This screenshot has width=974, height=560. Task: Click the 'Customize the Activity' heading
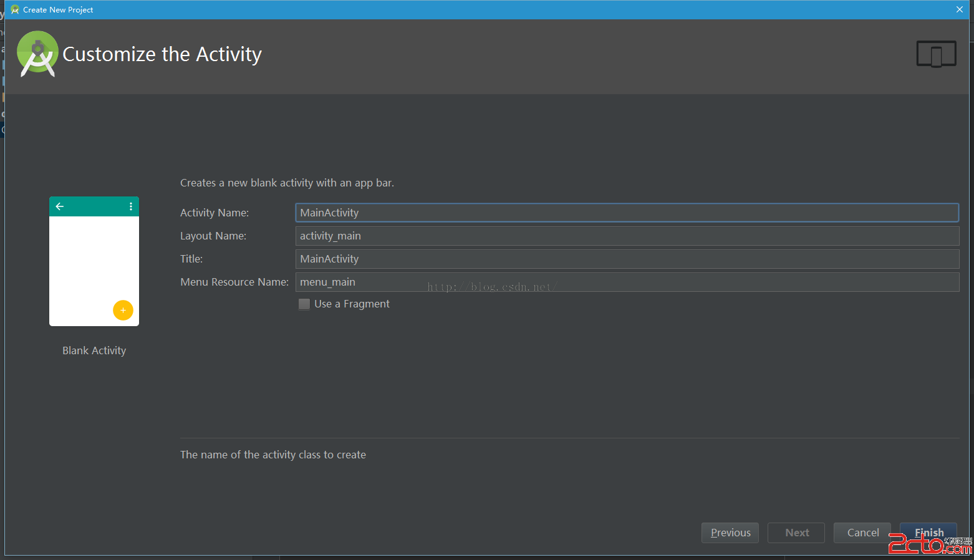point(162,54)
